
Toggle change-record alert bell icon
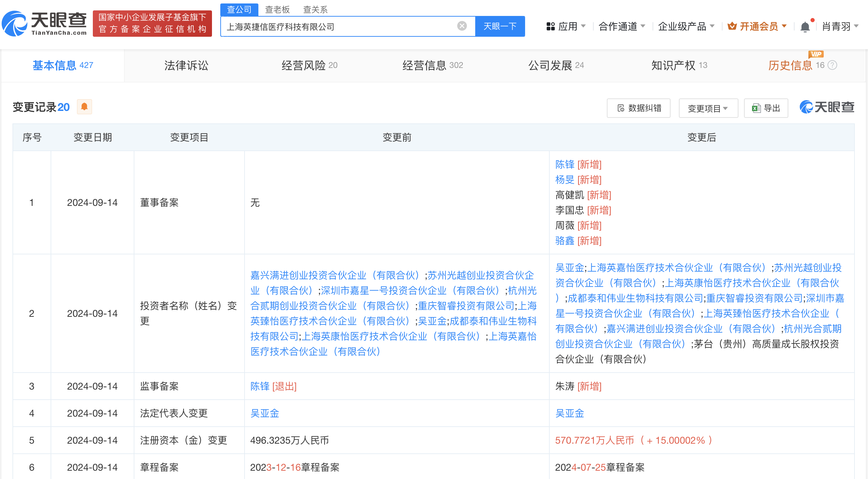click(x=84, y=107)
